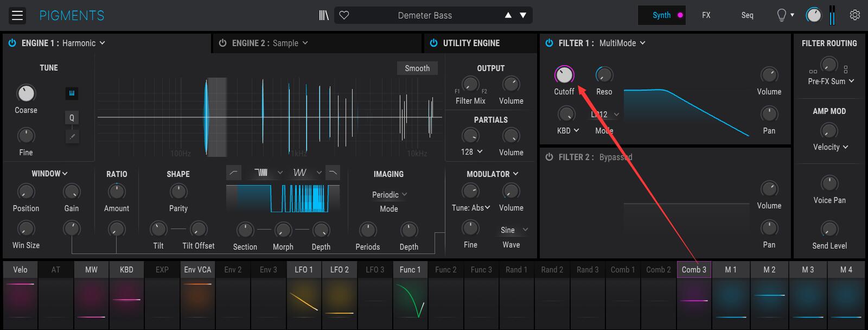868x330 pixels.
Task: Click the Filter 1 Reso knob
Action: [x=604, y=75]
